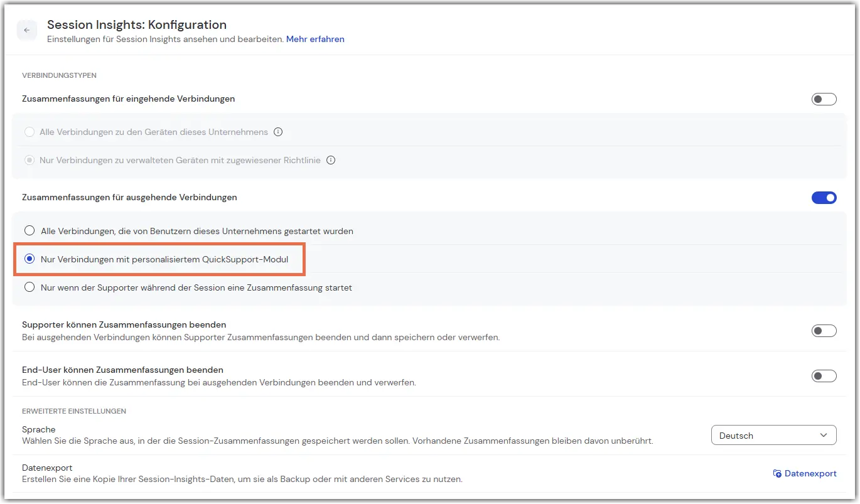Click the 'Datenexport' setting title on left
The image size is (860, 504).
coord(47,468)
